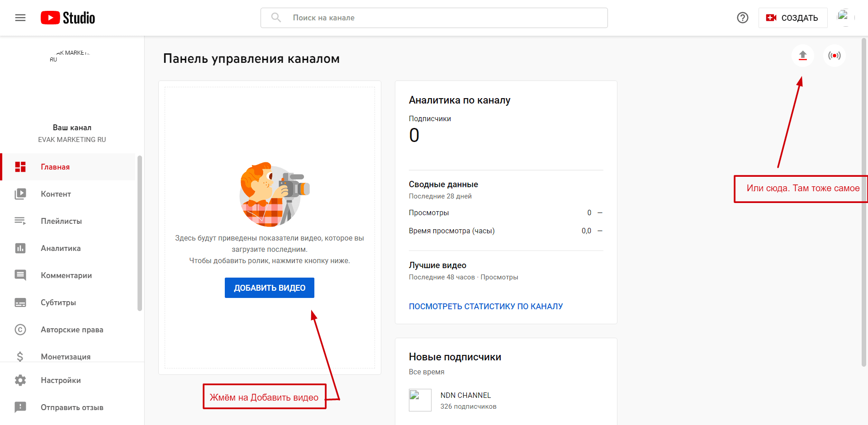
Task: Click the Лучшие видео heading
Action: coord(437,265)
